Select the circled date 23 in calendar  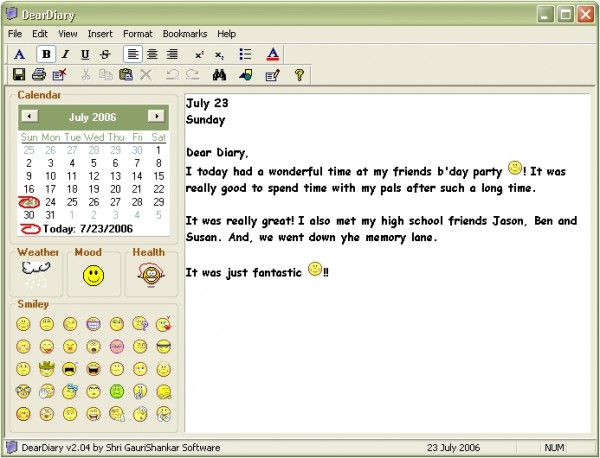(x=29, y=202)
